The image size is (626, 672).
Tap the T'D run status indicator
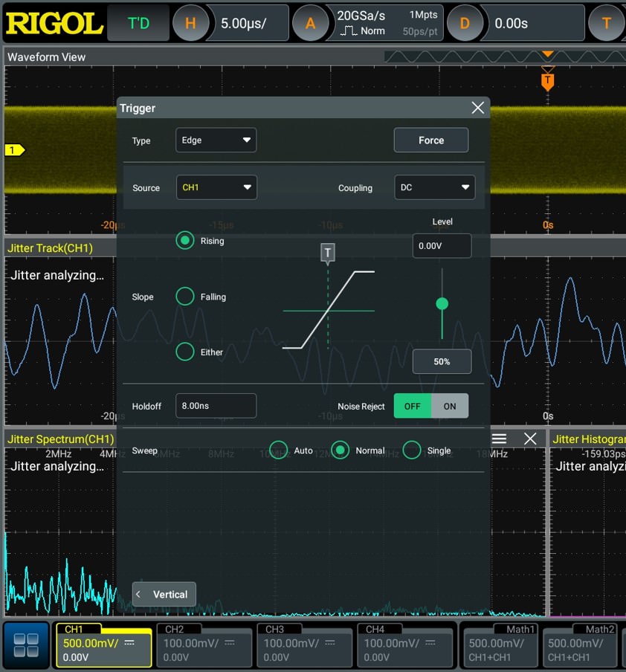tap(138, 23)
